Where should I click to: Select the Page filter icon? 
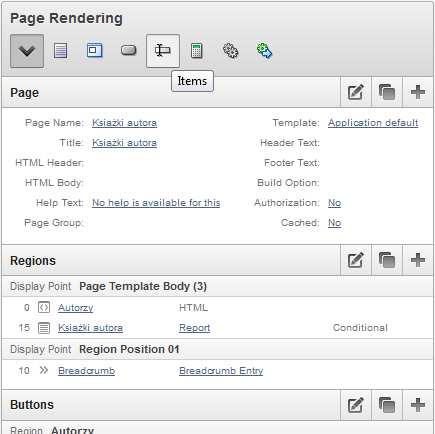[61, 51]
